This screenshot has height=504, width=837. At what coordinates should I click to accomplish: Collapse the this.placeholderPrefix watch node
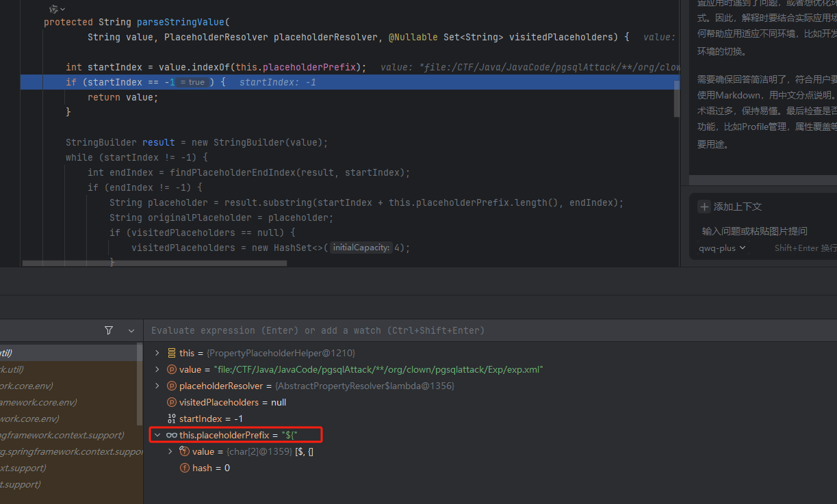pos(157,435)
